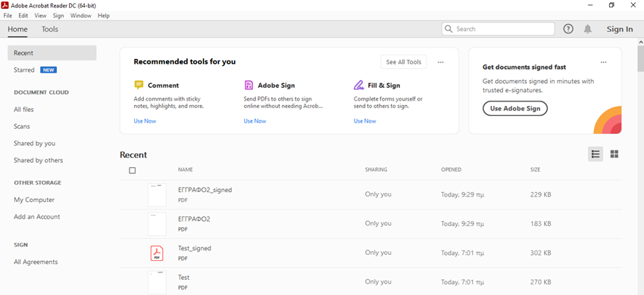Open My Computer storage
The image size is (644, 295).
(34, 200)
